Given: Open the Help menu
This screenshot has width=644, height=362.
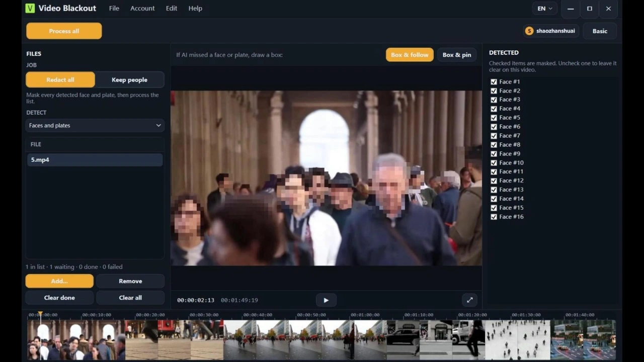Looking at the screenshot, I should [195, 9].
